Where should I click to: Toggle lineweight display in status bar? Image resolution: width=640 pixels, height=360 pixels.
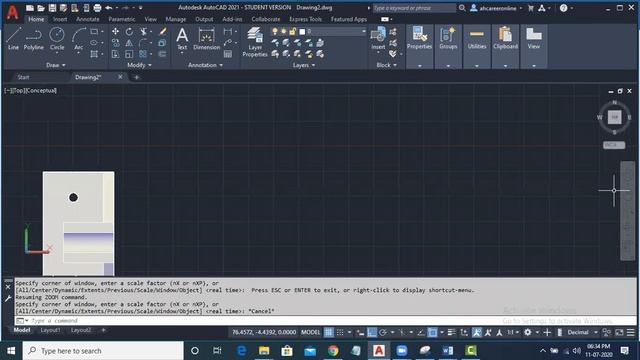[451, 333]
